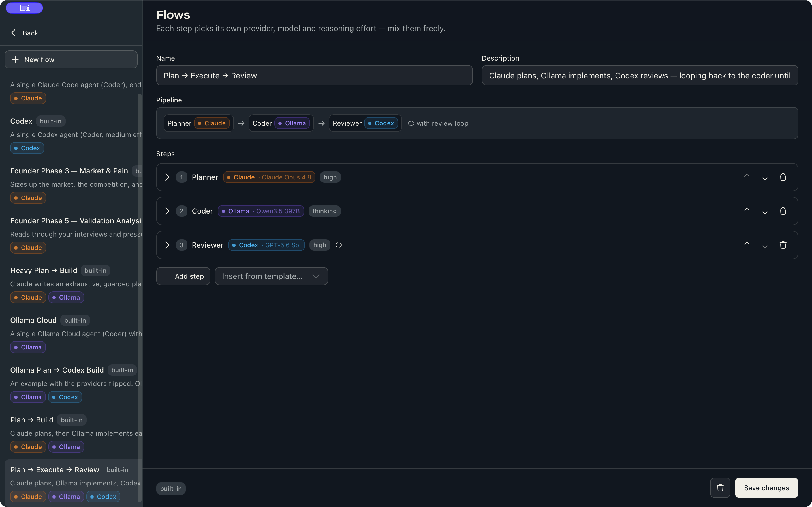
Task: Move Reviewer step up
Action: (x=747, y=245)
